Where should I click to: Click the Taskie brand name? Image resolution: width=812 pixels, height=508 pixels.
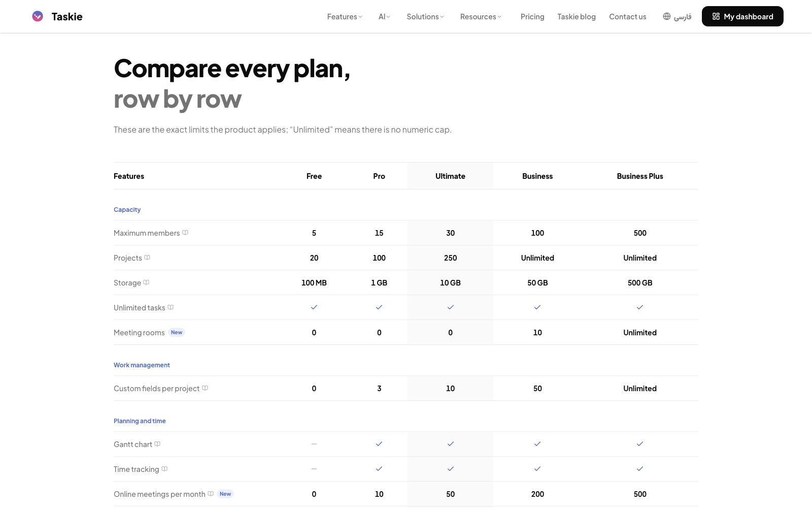pos(67,17)
